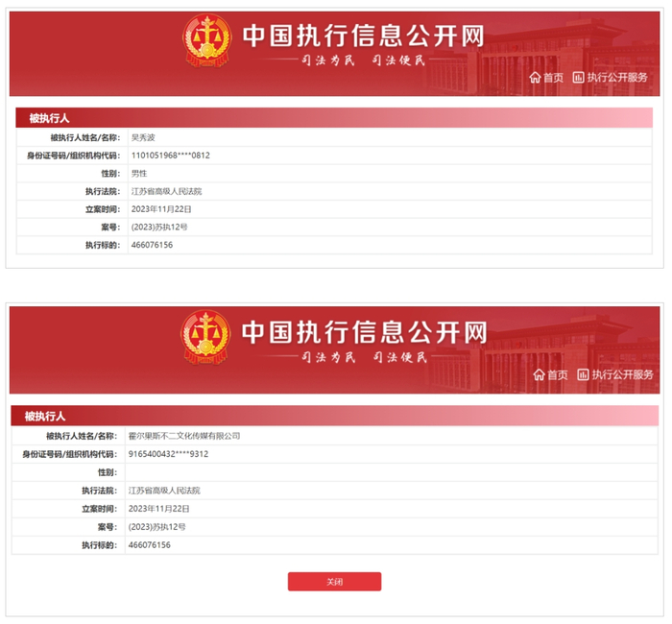Click chart icon beside top 执行公开服务
The width and height of the screenshot is (672, 624).
[x=578, y=78]
